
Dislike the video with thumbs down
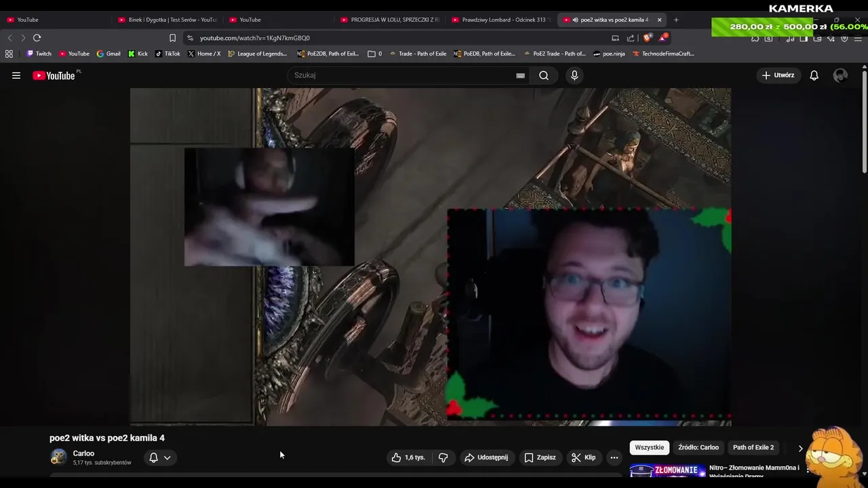443,457
